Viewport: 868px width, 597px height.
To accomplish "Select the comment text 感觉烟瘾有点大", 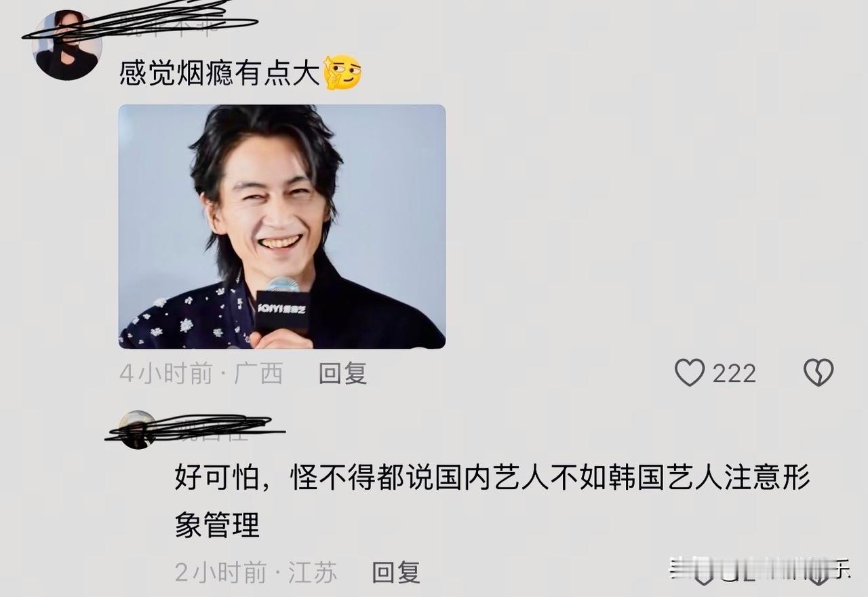I will [220, 73].
